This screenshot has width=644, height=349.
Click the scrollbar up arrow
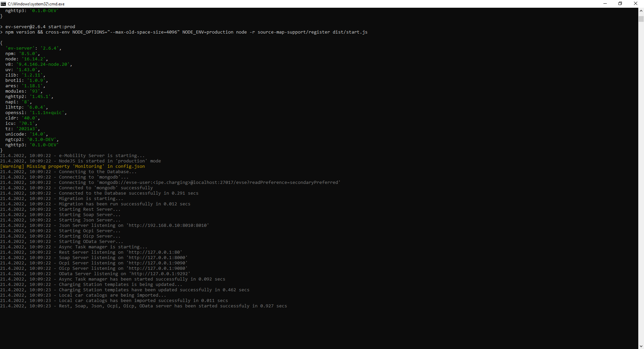point(641,10)
